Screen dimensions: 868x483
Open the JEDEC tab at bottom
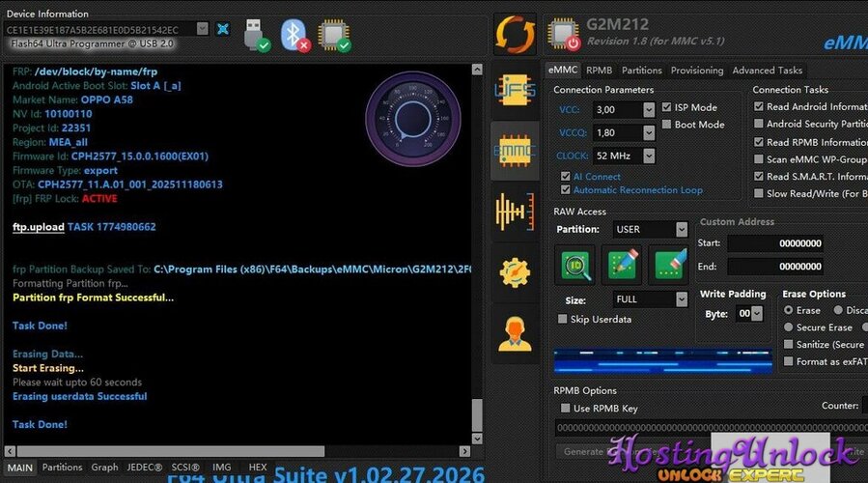(x=144, y=468)
